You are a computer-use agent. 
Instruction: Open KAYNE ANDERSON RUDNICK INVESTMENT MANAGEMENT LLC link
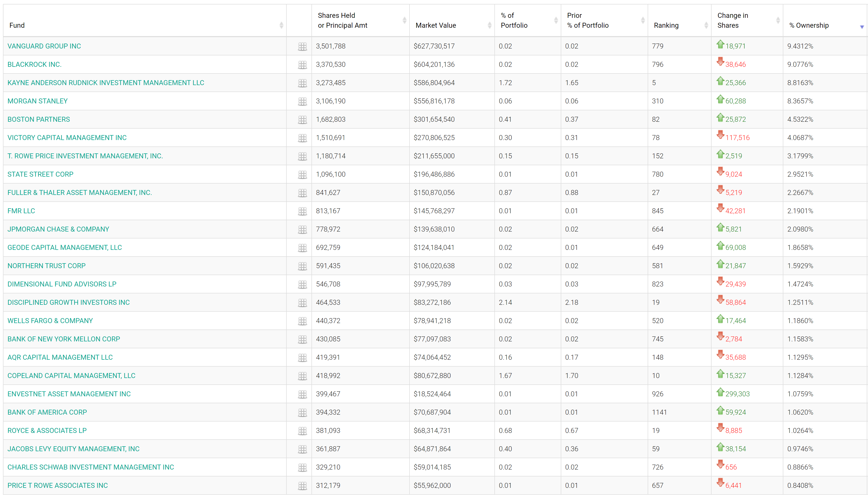pyautogui.click(x=106, y=83)
